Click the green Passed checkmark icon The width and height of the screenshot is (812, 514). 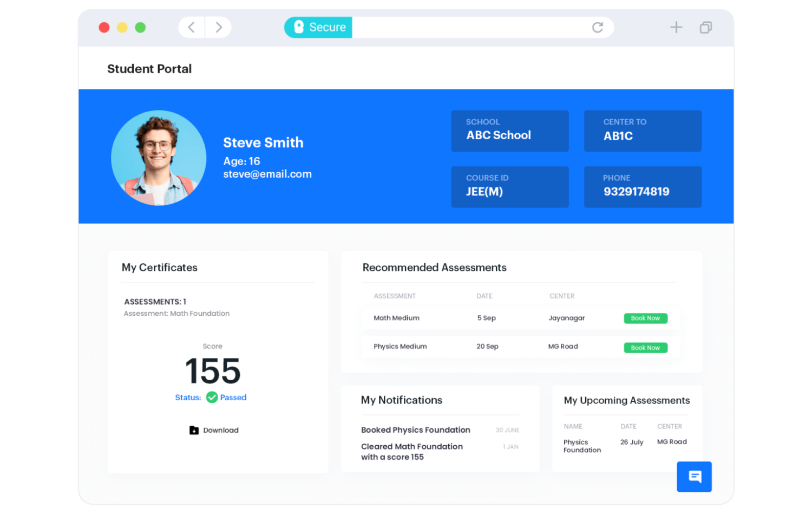coord(211,397)
